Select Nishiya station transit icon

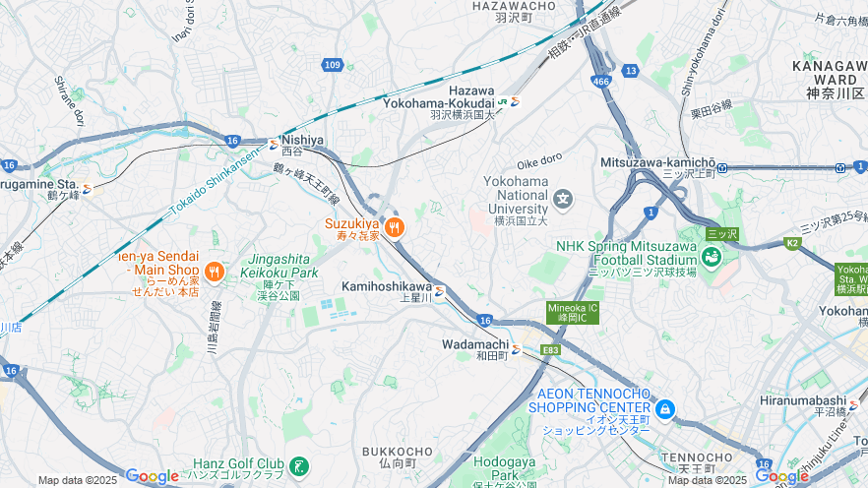pos(274,145)
